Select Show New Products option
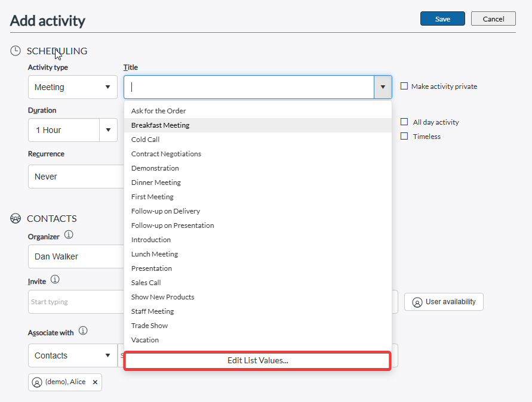 pos(258,297)
